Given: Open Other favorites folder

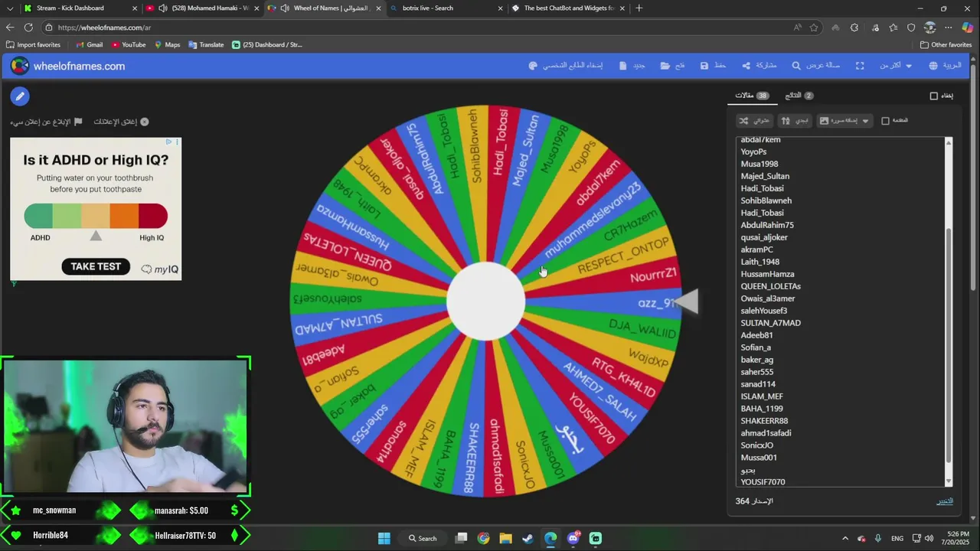Looking at the screenshot, I should pos(946,44).
